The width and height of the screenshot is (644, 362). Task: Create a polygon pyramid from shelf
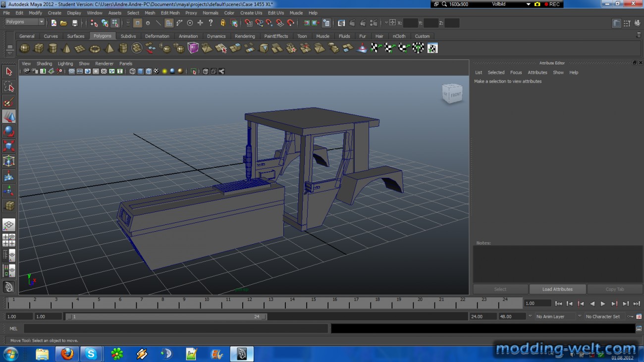[108, 48]
